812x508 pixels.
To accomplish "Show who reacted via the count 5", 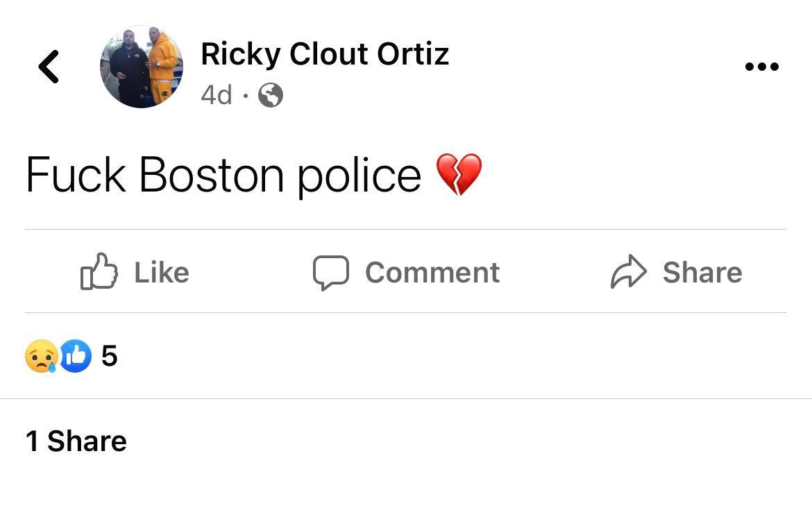I will pos(110,357).
